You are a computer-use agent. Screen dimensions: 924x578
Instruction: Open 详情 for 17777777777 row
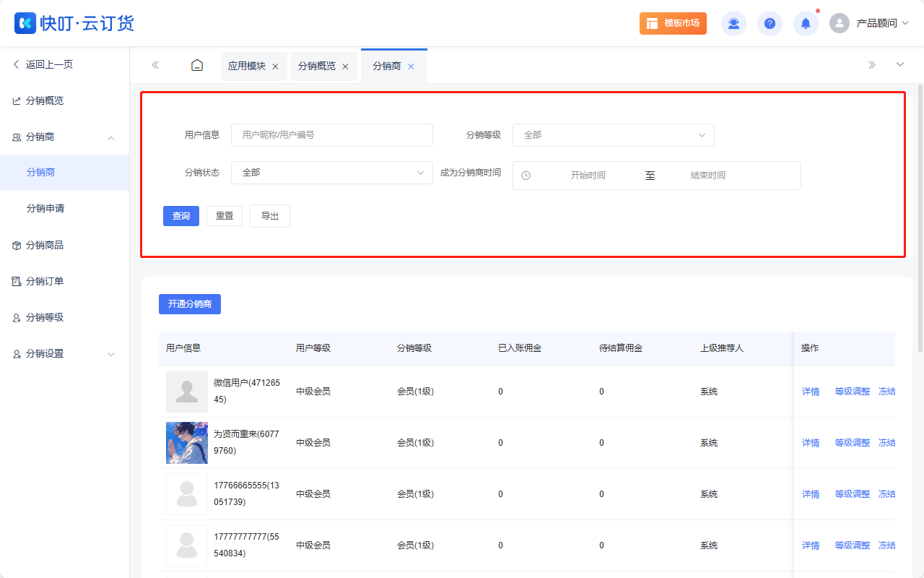(x=811, y=545)
